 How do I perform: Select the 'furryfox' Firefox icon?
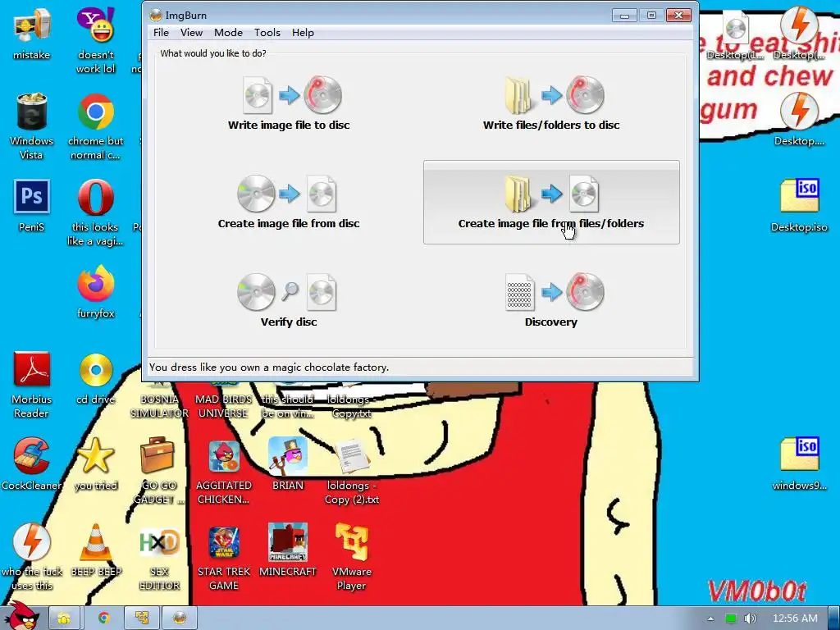coord(95,292)
